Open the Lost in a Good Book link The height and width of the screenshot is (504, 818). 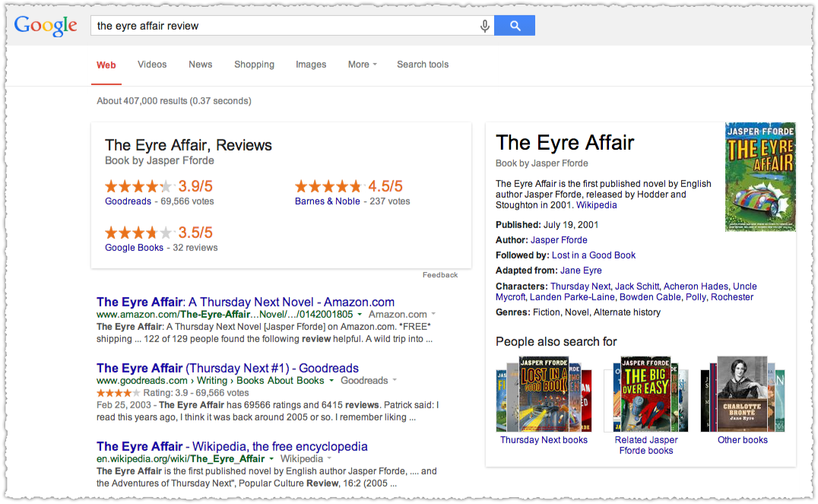(x=594, y=255)
